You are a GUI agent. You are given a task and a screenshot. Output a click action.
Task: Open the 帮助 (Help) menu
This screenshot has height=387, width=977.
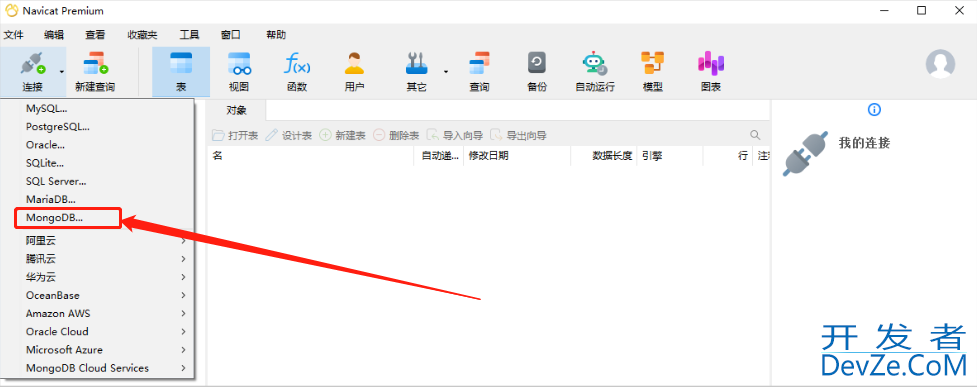click(x=276, y=35)
